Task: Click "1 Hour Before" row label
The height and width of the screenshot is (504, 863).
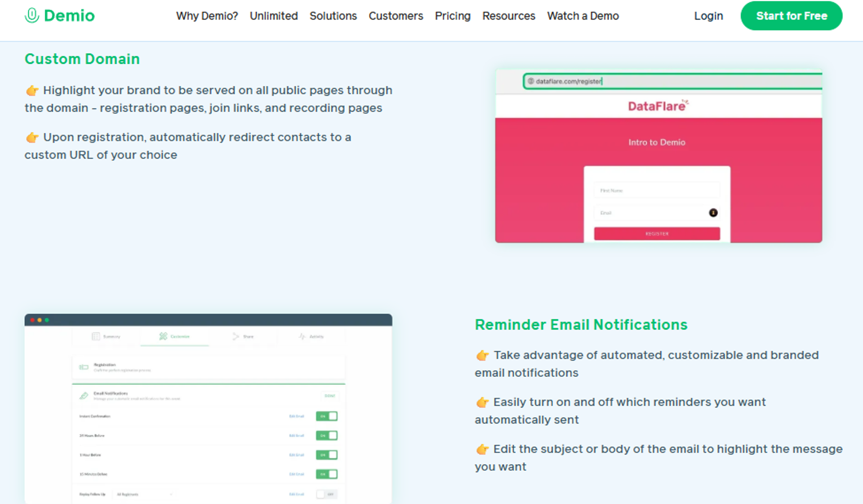Action: [x=90, y=455]
